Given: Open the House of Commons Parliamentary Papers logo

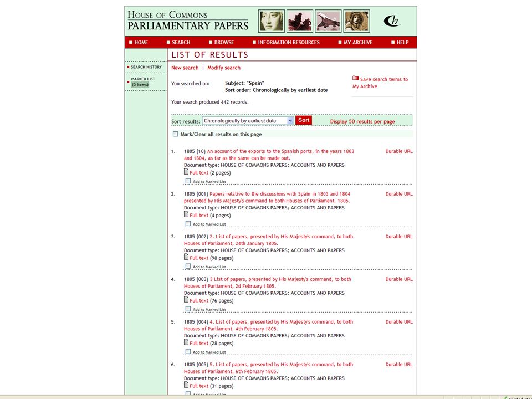Looking at the screenshot, I should (188, 21).
